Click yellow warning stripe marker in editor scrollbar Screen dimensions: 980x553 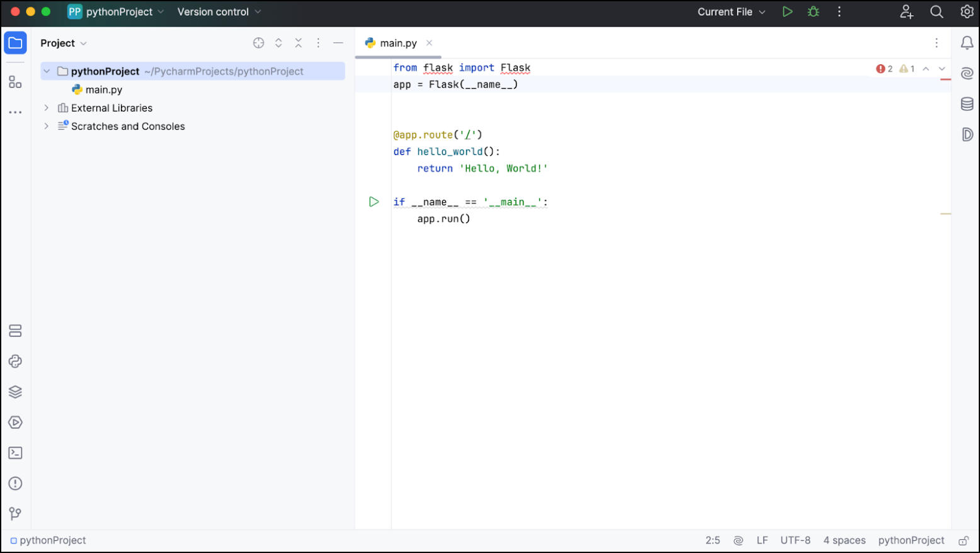pyautogui.click(x=945, y=214)
